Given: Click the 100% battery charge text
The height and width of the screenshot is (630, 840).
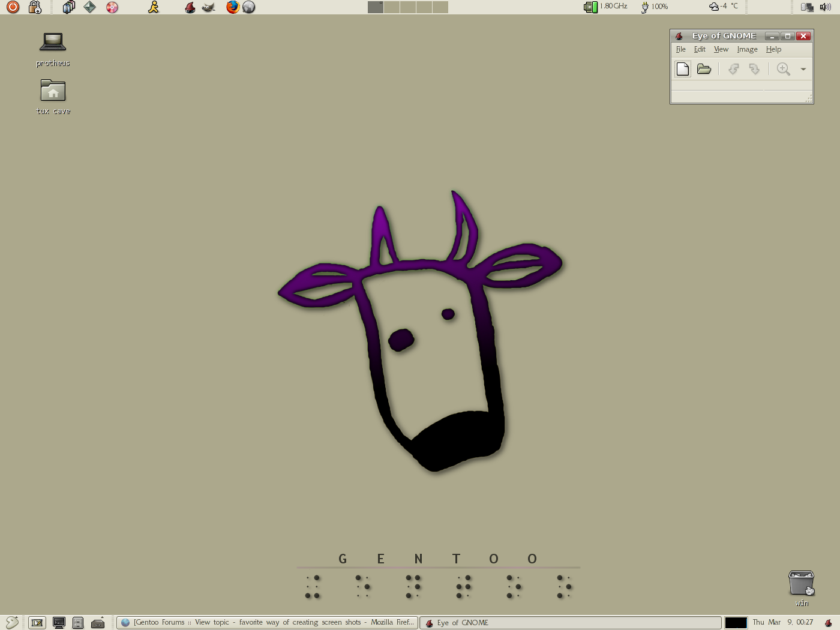Looking at the screenshot, I should (x=660, y=7).
